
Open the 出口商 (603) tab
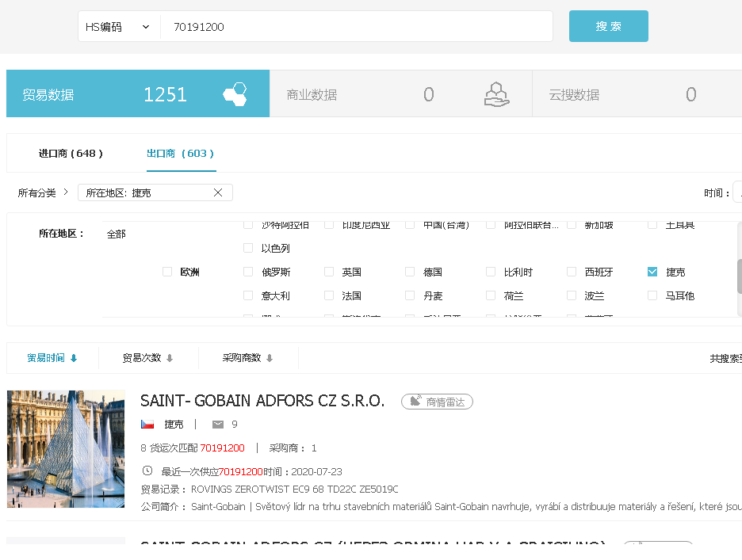tap(181, 153)
